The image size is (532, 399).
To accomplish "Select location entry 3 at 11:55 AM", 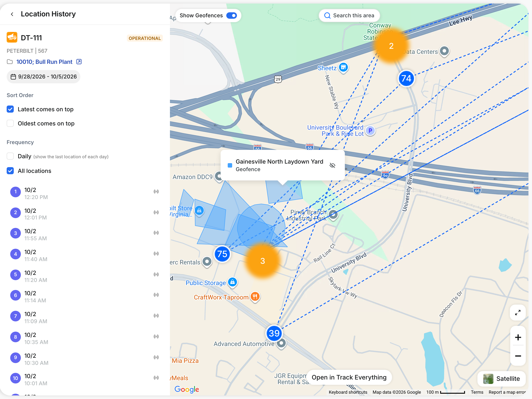I will (85, 234).
